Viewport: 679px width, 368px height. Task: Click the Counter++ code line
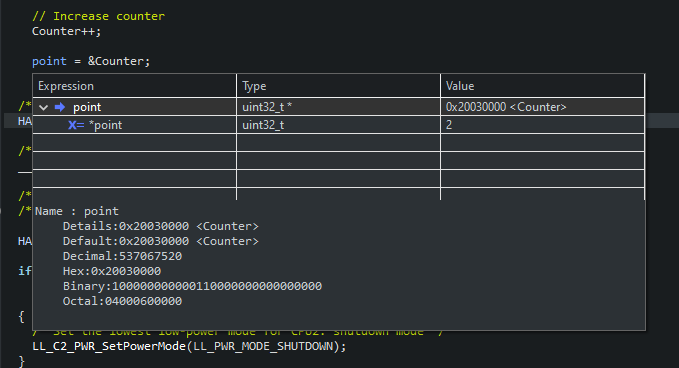(x=66, y=32)
